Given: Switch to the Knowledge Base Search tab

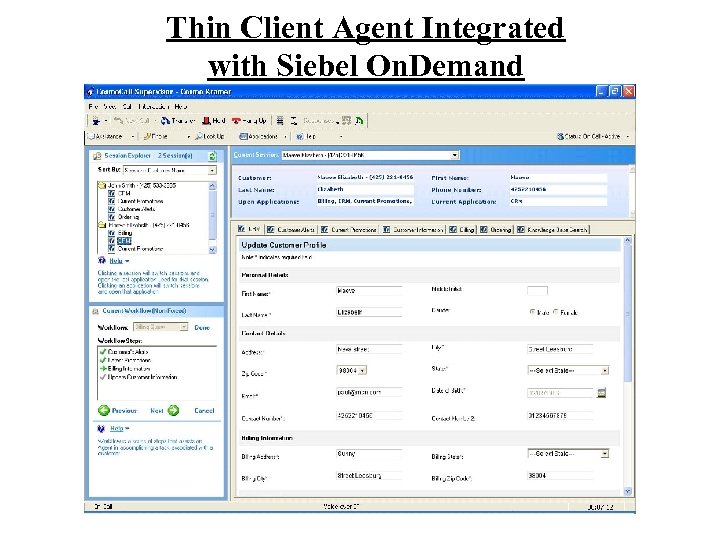Looking at the screenshot, I should pyautogui.click(x=552, y=229).
